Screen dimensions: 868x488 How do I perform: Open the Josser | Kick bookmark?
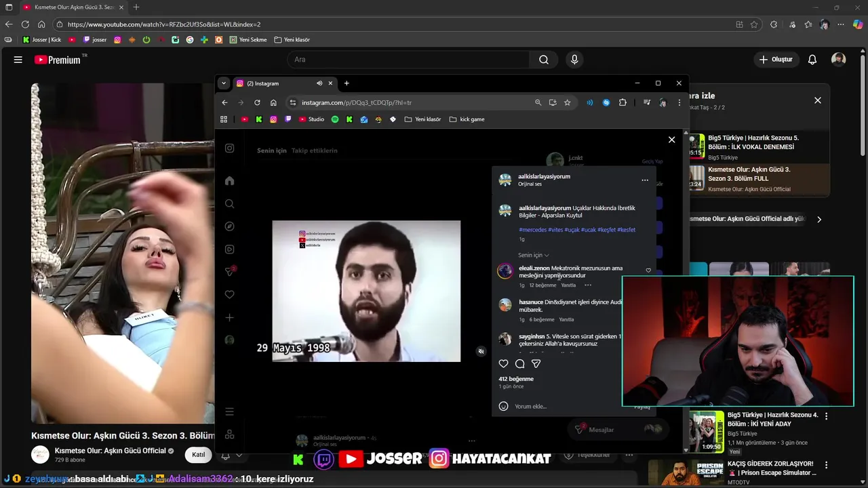tap(42, 40)
